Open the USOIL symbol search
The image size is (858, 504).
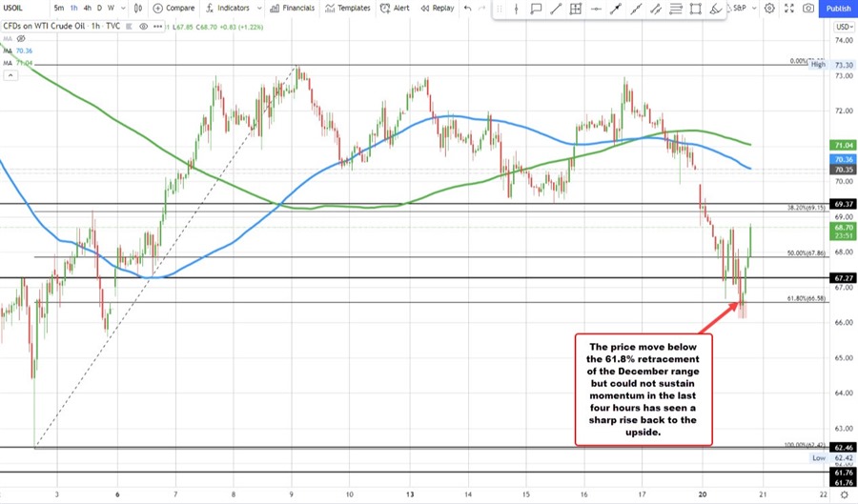pyautogui.click(x=13, y=9)
